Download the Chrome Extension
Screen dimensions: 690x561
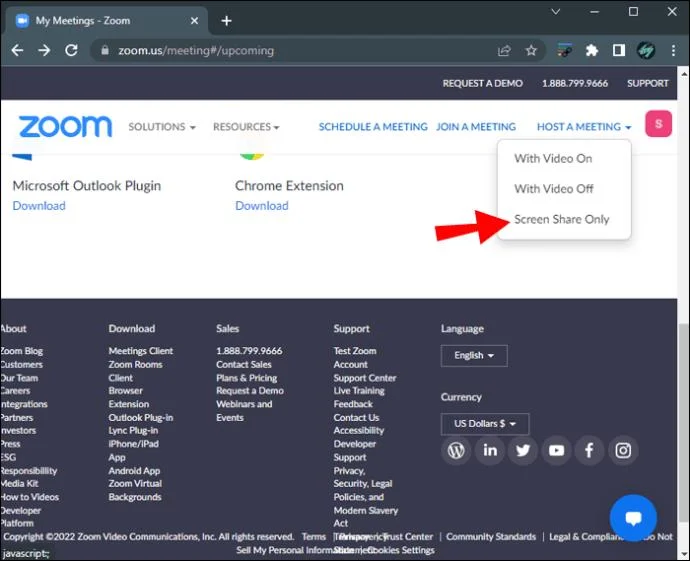(262, 205)
